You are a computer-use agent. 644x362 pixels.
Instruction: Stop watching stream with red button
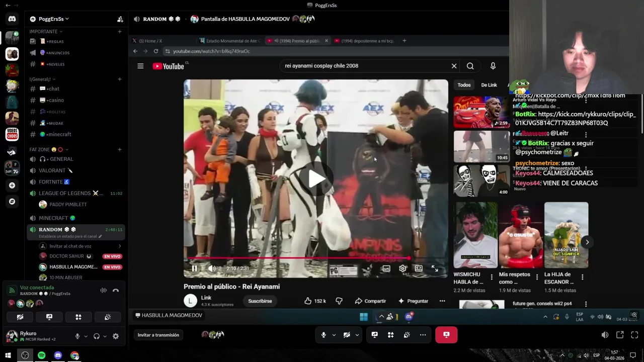pos(446,335)
